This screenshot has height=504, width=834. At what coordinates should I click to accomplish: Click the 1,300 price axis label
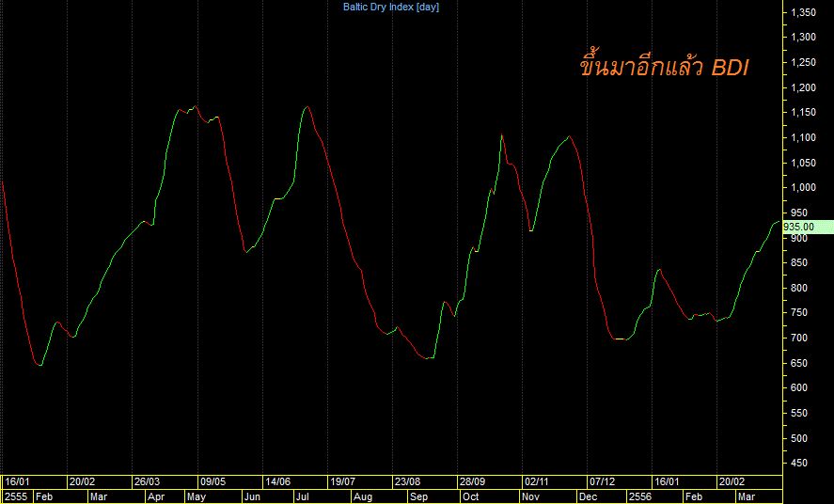pos(803,38)
